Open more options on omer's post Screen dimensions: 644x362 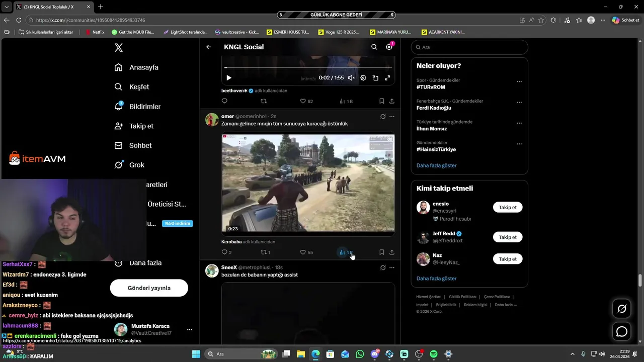coord(392,116)
